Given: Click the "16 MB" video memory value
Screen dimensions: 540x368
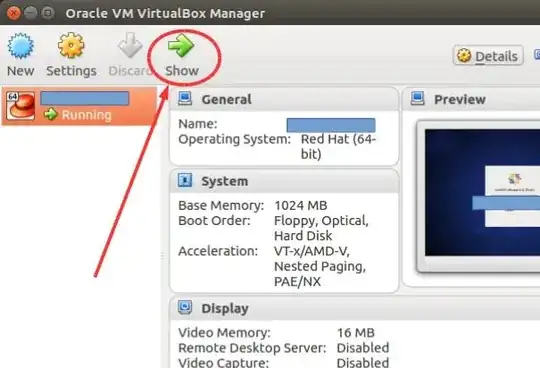Looking at the screenshot, I should (355, 333).
